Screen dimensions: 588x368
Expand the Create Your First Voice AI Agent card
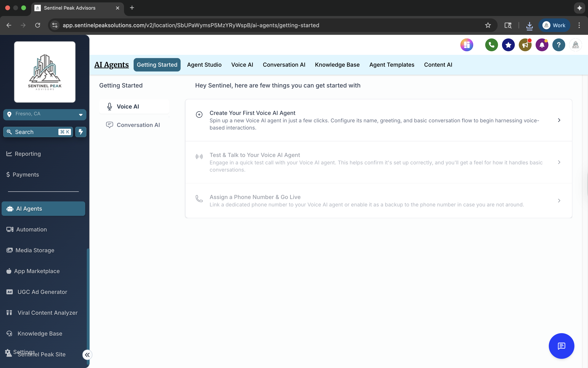tap(559, 120)
